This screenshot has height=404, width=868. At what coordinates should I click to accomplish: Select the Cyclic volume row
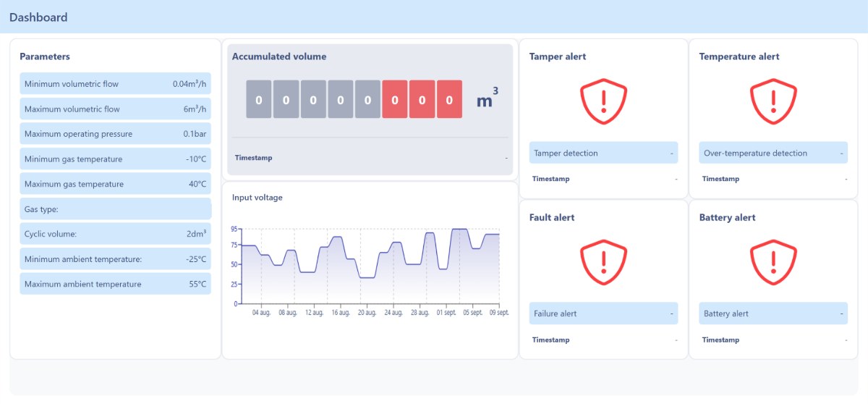(x=115, y=234)
